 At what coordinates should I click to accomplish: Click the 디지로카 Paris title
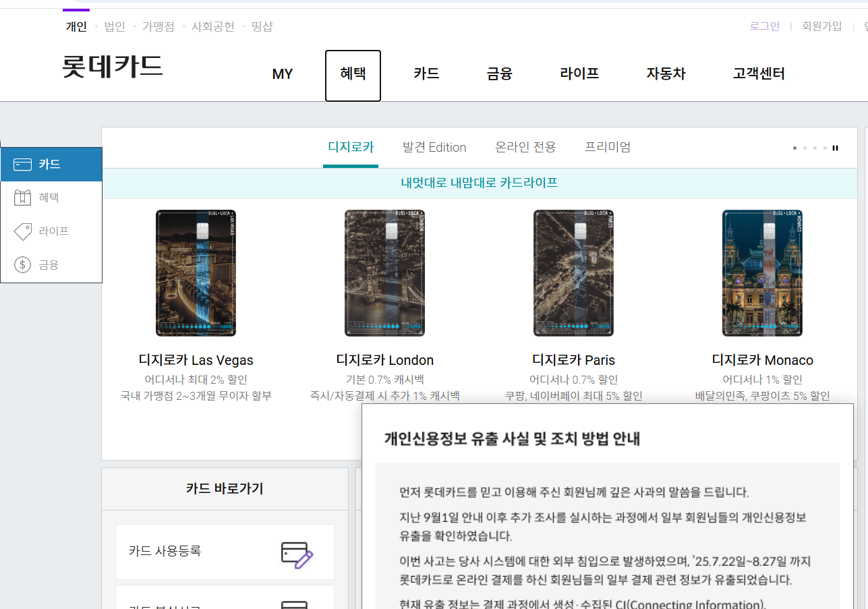(574, 360)
